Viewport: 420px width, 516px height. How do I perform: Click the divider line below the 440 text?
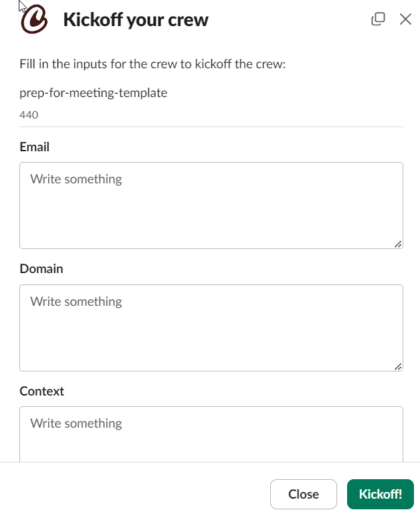pos(211,126)
